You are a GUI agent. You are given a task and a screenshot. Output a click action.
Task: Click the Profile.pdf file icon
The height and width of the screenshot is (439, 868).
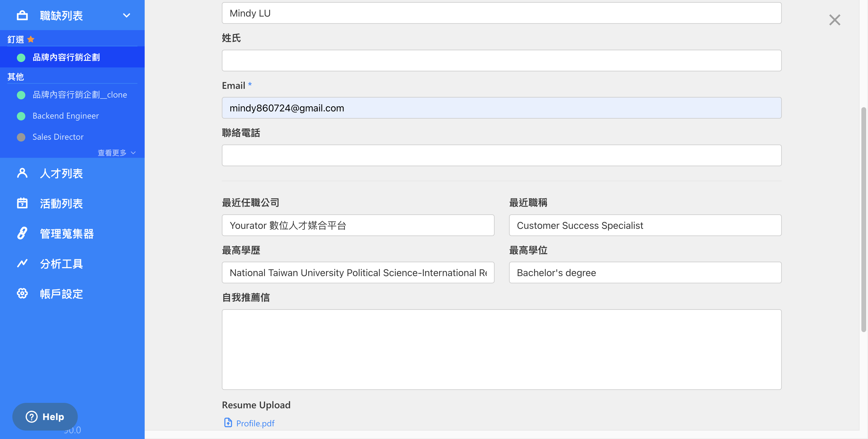pos(228,423)
